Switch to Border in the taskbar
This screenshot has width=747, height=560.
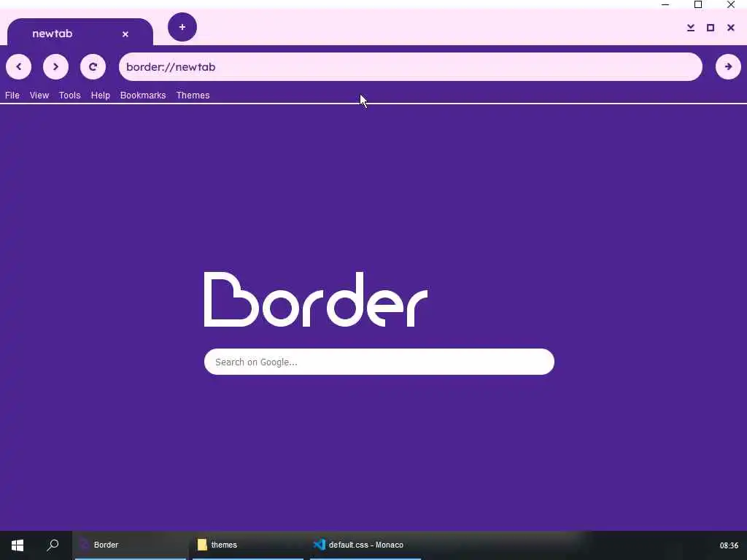pyautogui.click(x=131, y=545)
